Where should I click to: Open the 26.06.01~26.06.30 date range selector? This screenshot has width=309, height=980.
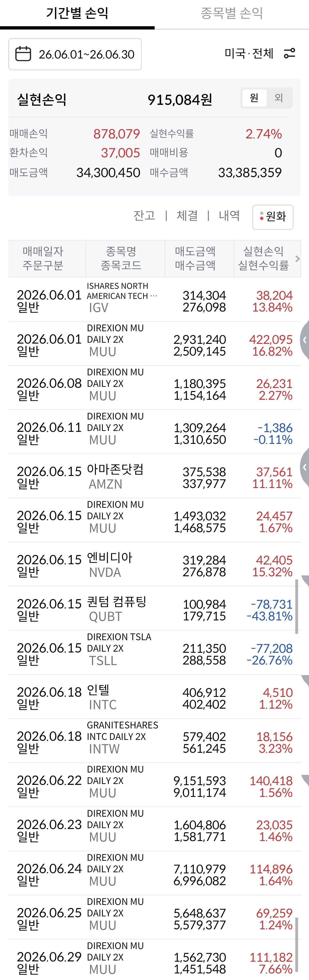click(x=75, y=54)
